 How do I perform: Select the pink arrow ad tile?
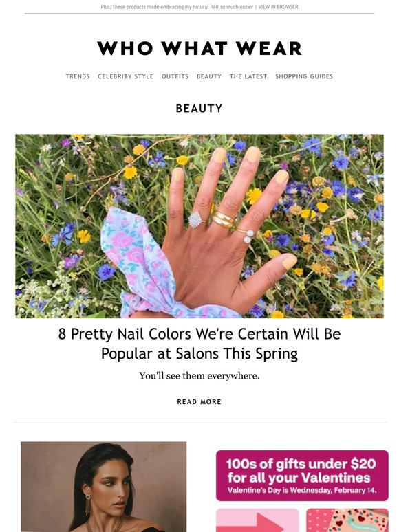pyautogui.click(x=257, y=520)
